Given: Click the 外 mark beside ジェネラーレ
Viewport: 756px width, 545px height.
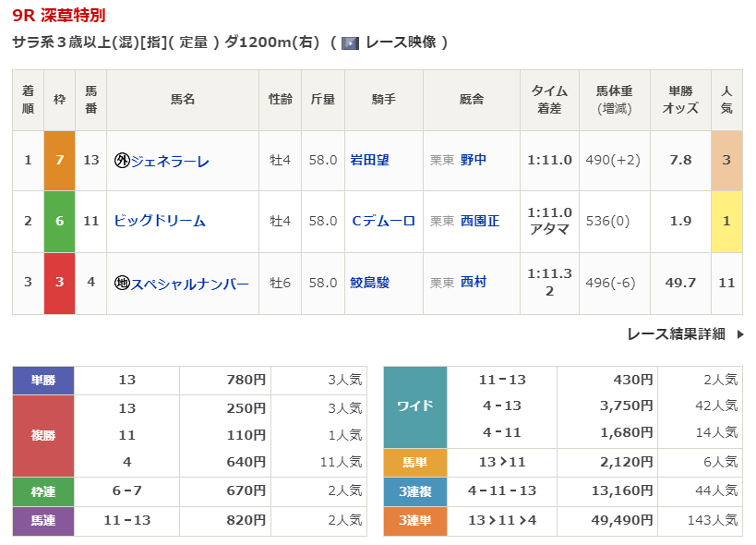Looking at the screenshot, I should coord(122,161).
